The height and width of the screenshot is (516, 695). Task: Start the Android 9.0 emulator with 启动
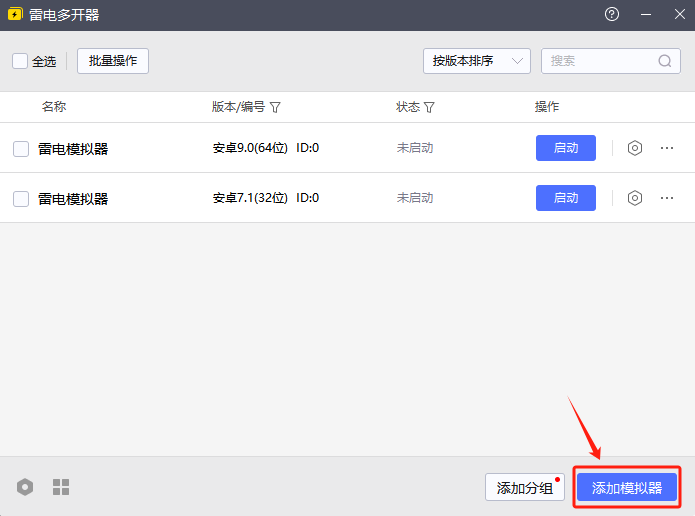566,148
